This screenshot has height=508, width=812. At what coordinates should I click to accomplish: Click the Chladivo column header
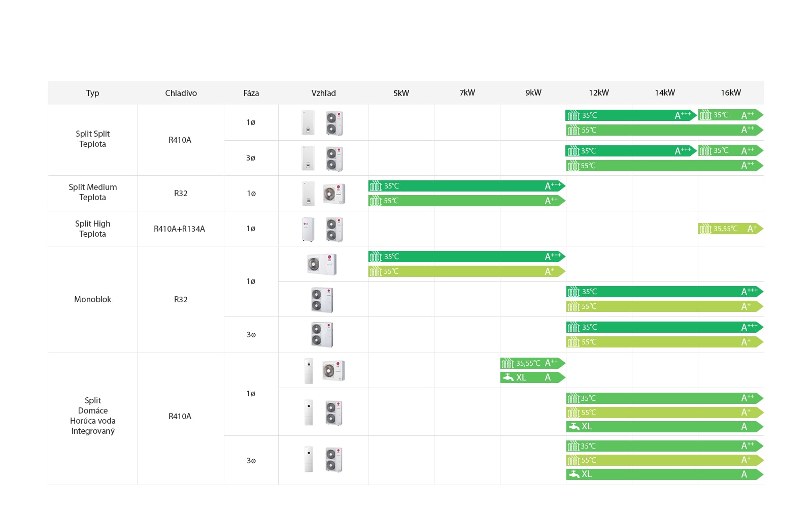pos(181,93)
